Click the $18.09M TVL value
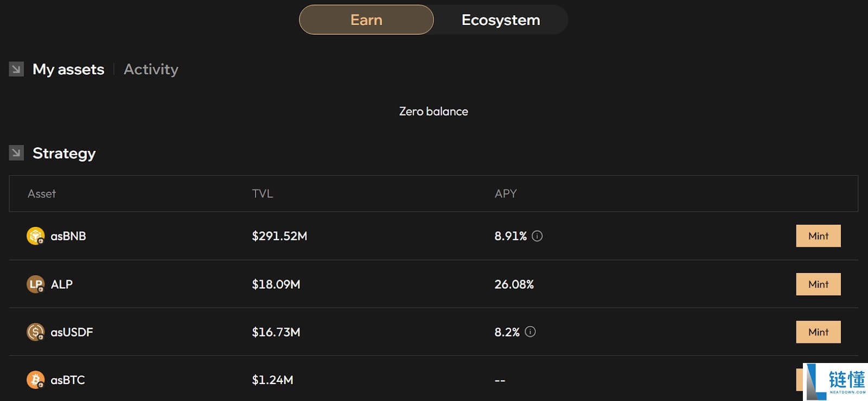Viewport: 868px width, 401px height. pos(276,284)
